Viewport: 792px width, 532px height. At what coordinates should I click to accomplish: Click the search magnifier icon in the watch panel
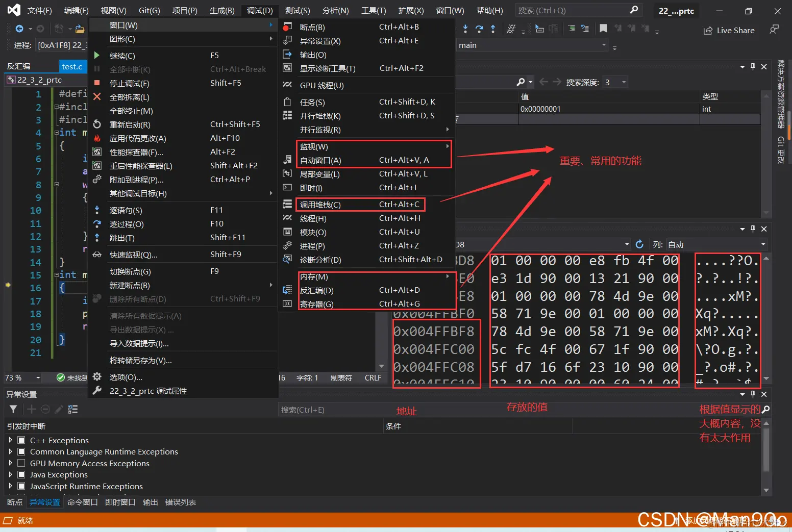521,82
